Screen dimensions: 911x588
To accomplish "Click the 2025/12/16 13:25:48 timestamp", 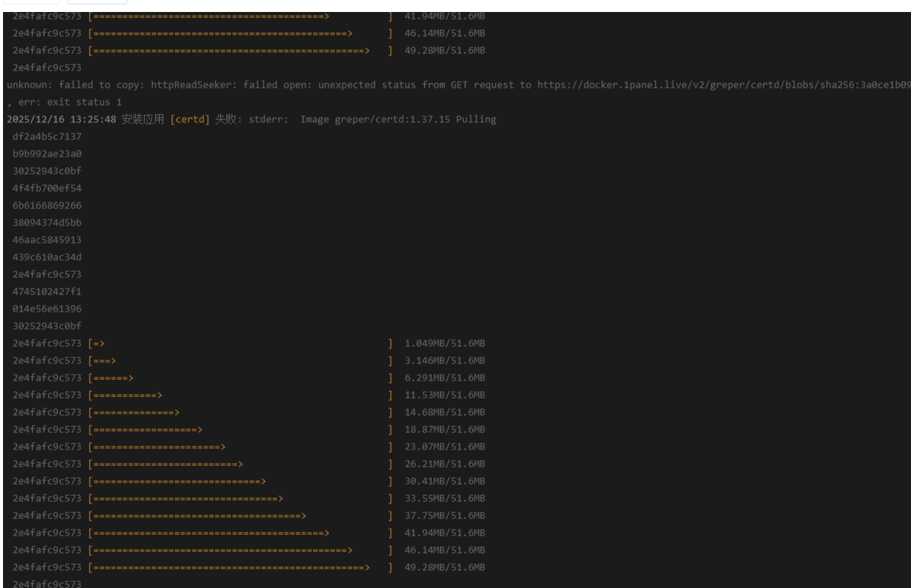I will tap(61, 119).
